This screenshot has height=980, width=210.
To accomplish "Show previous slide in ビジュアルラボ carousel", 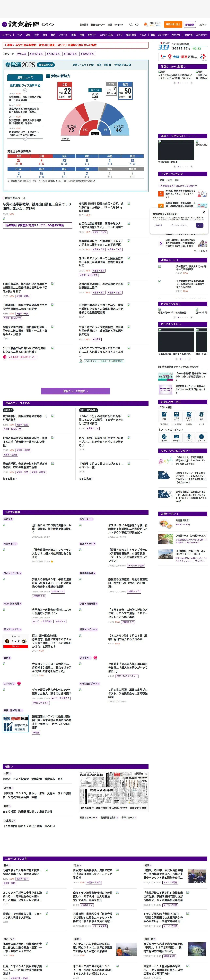I will pyautogui.click(x=175, y=317).
